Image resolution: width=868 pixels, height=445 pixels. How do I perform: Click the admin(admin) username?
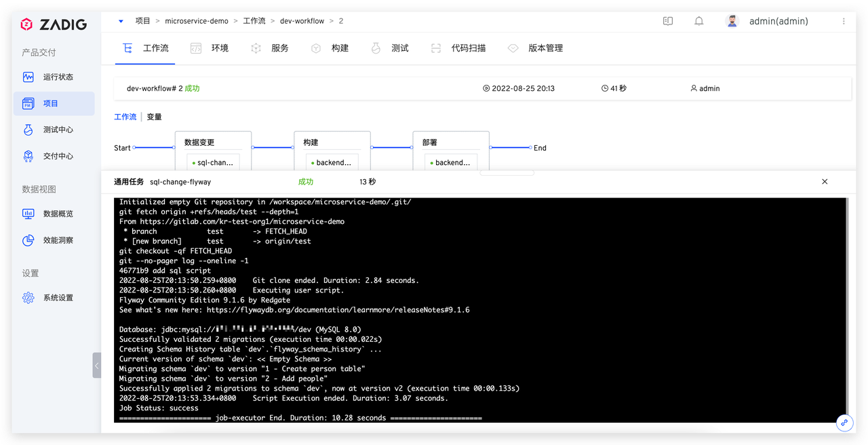click(778, 21)
